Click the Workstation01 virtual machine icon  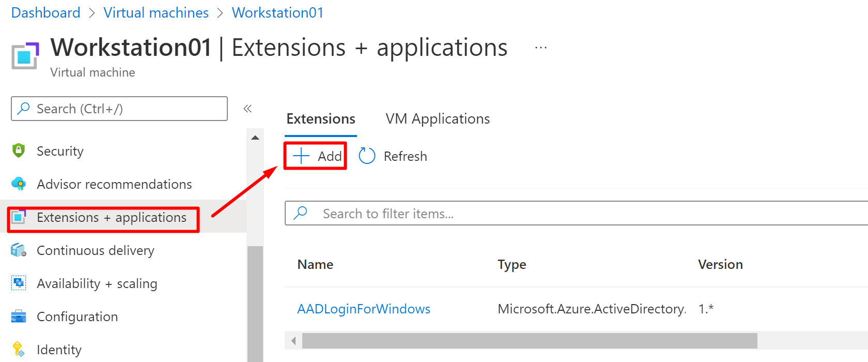(x=25, y=56)
